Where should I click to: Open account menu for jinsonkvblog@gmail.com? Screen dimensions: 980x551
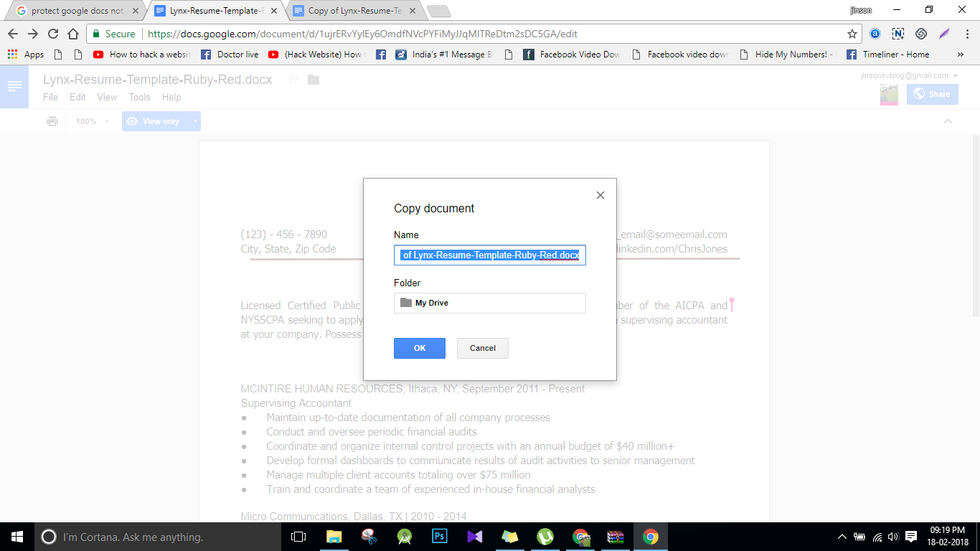coord(910,75)
